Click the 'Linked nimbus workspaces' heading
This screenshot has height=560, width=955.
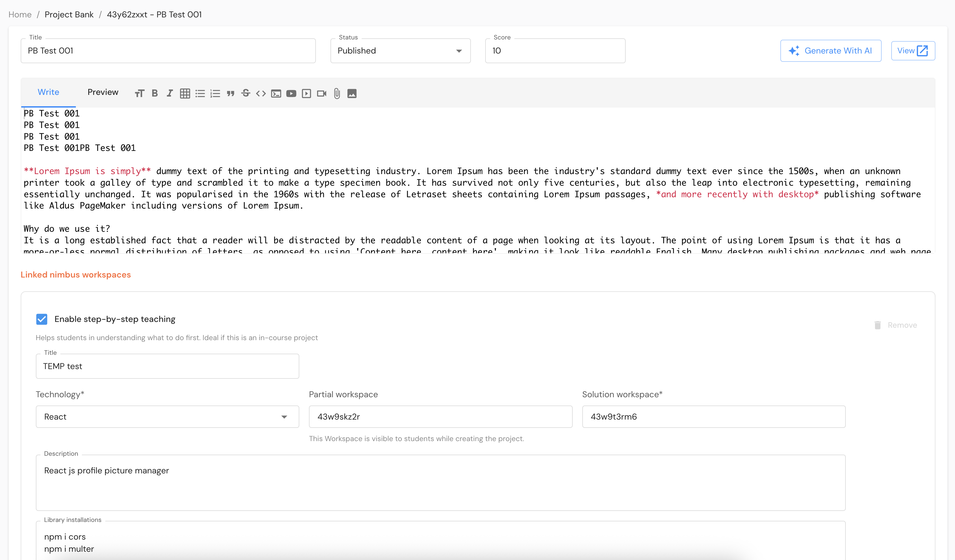coord(76,275)
